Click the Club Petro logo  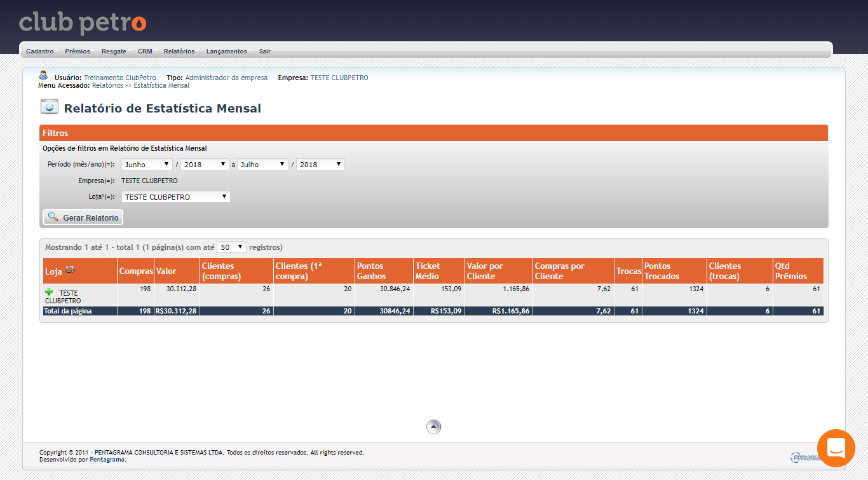(83, 24)
